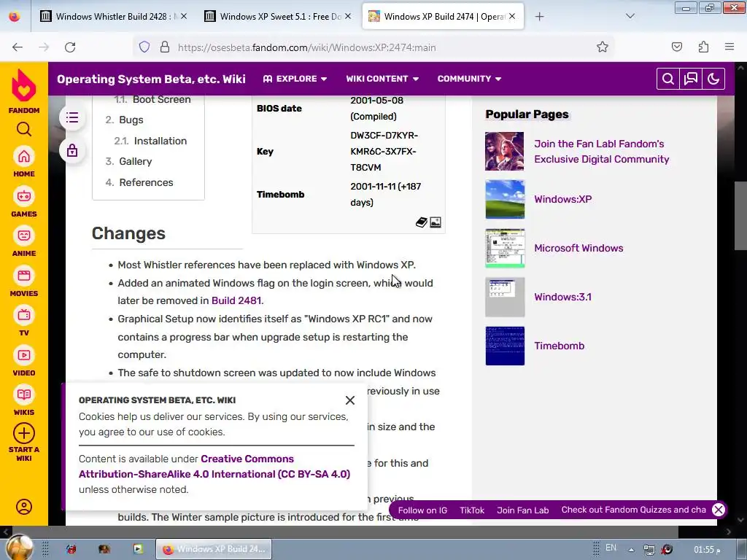The width and height of the screenshot is (747, 560).
Task: Click the URL address bar
Action: coord(374,47)
